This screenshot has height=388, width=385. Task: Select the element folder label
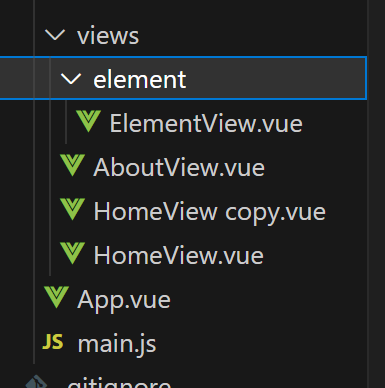(140, 80)
